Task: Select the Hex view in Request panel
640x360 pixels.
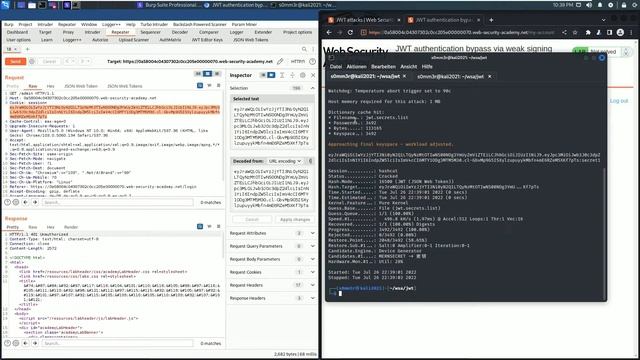Action: [50, 86]
